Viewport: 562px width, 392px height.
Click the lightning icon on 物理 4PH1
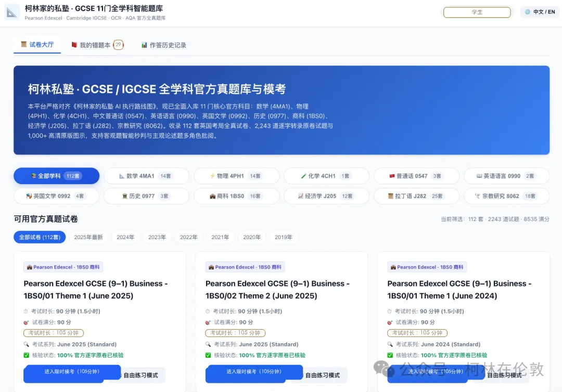tap(212, 176)
